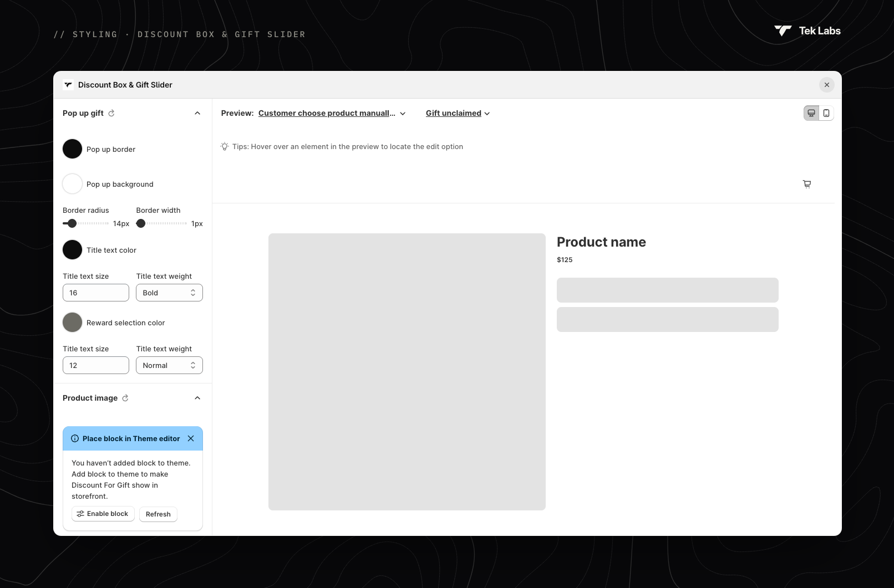Screen dimensions: 894x588
Task: Open the Customer choose product manually preview dropdown
Action: pos(332,113)
